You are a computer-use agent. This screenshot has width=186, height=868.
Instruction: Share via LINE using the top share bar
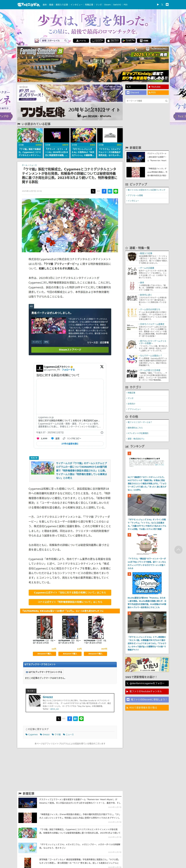pos(116,191)
